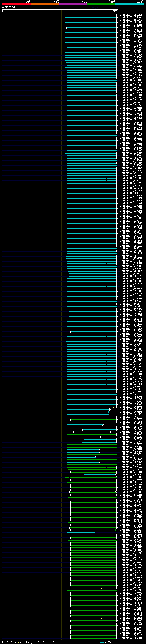Select the UniRef100_Q069K3 hit label
146x644 pixels.
tap(131, 32)
